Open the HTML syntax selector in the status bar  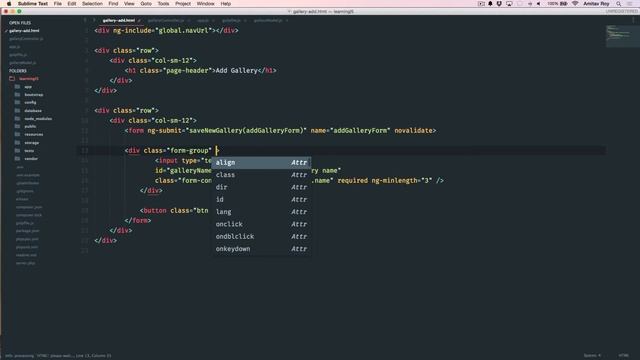pos(623,356)
